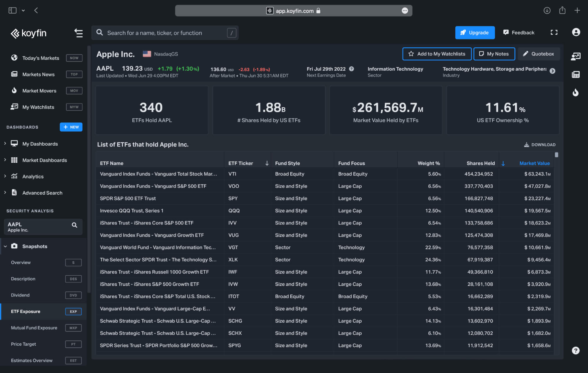Click the table vertical scrollbar handle

(556, 155)
